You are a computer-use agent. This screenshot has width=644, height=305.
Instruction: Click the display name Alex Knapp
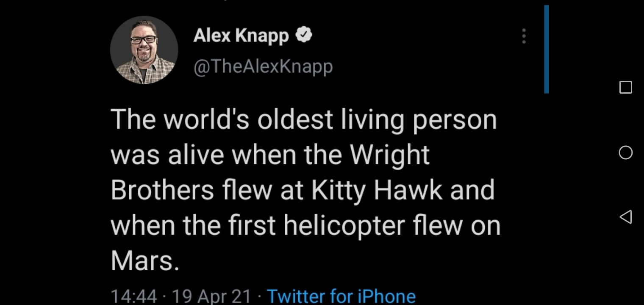(x=241, y=36)
